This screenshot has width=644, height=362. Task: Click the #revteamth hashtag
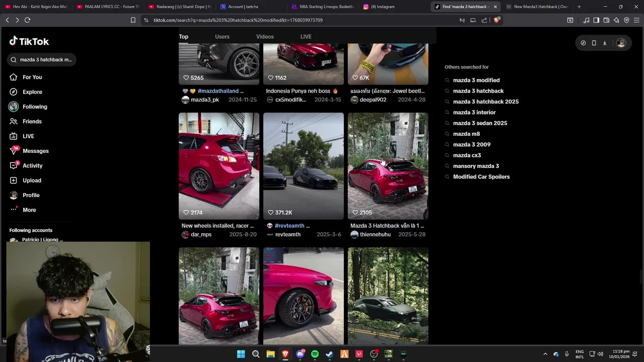pyautogui.click(x=289, y=226)
